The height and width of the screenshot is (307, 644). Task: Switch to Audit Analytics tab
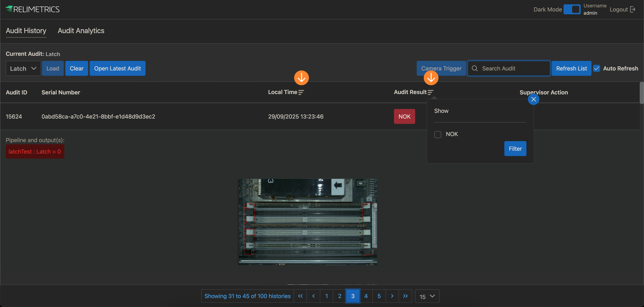click(81, 31)
